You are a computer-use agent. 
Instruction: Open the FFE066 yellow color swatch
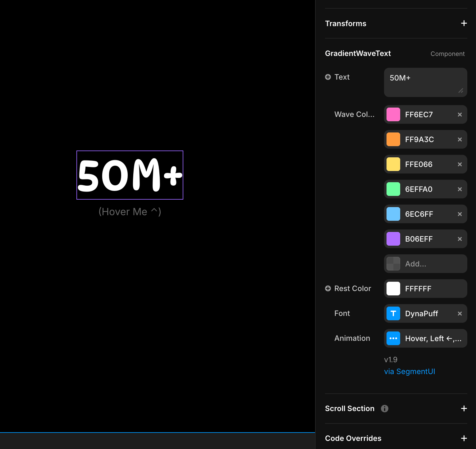(x=393, y=164)
